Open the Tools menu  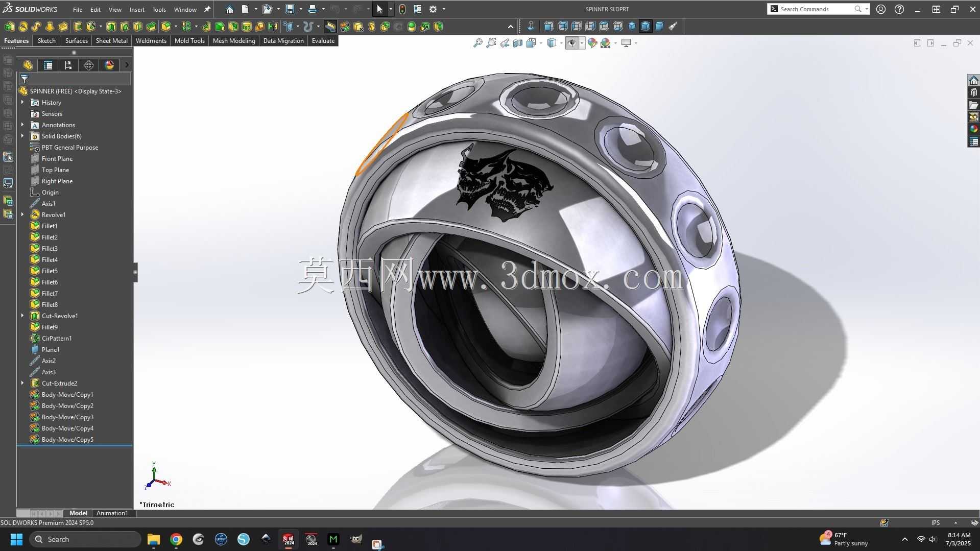point(159,10)
